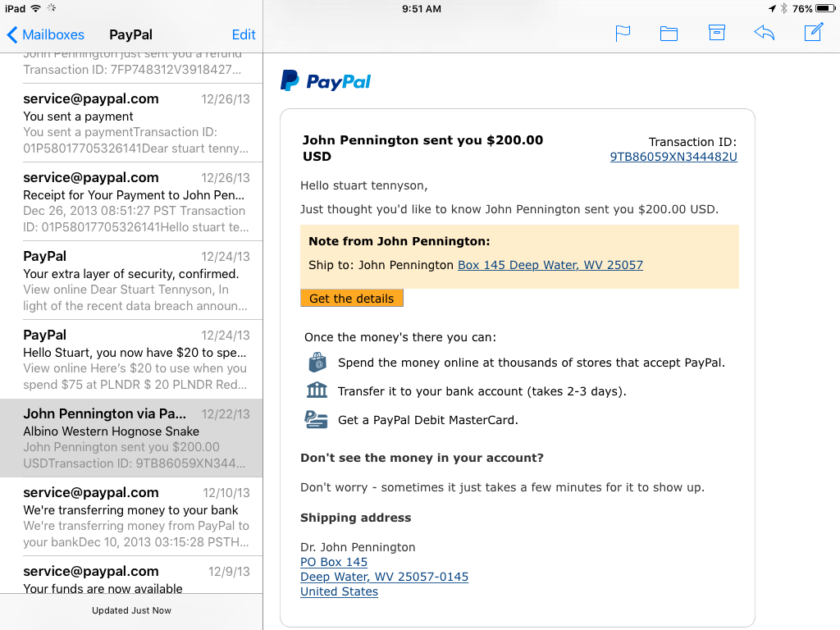
Task: Tap the Bluetooth icon in status bar
Action: coord(783,8)
